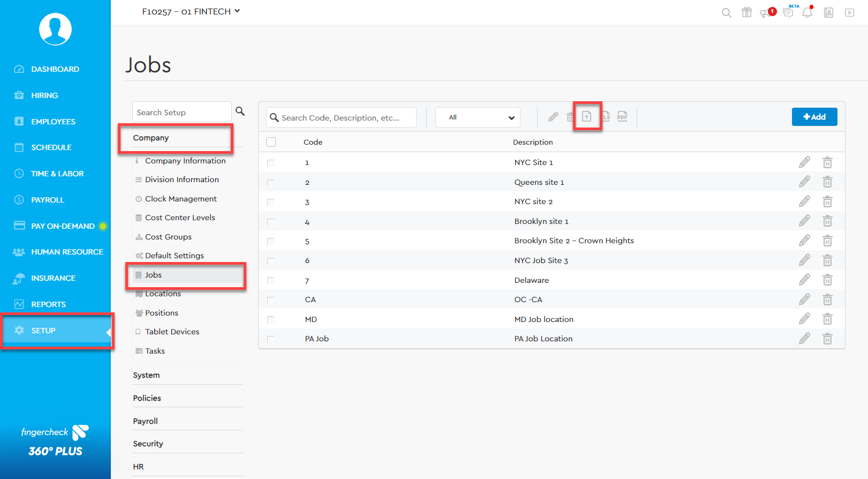This screenshot has height=479, width=868.
Task: Click the Search Setup input field
Action: [182, 112]
